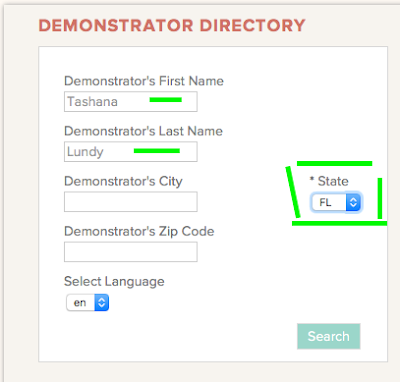
Task: Focus the Demonstrator's First Name field
Action: 131,102
